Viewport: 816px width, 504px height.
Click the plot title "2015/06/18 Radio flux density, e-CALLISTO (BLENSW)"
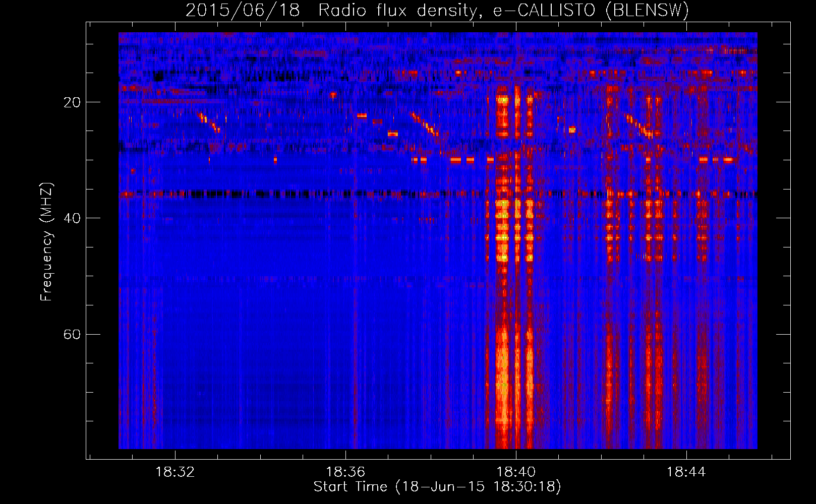click(x=437, y=11)
